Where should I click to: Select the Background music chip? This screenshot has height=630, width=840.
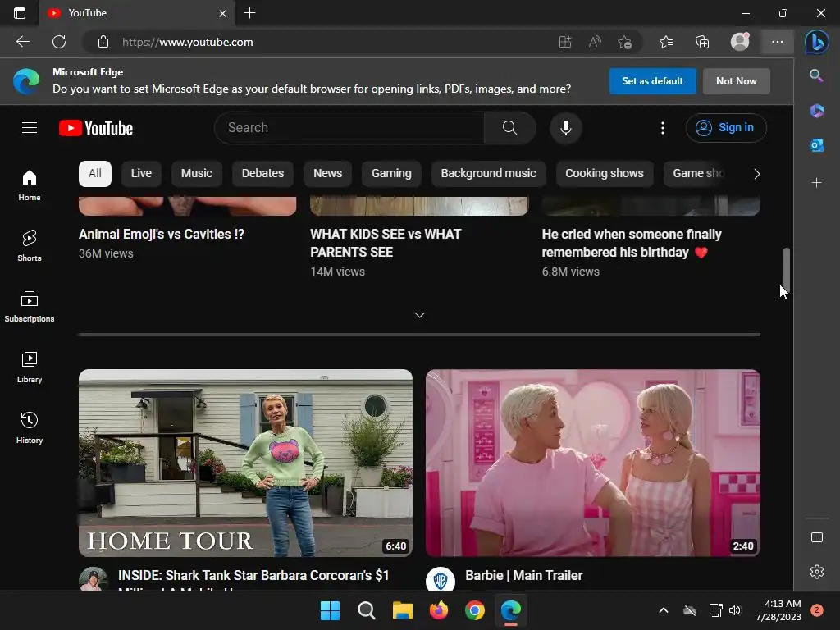coord(488,174)
